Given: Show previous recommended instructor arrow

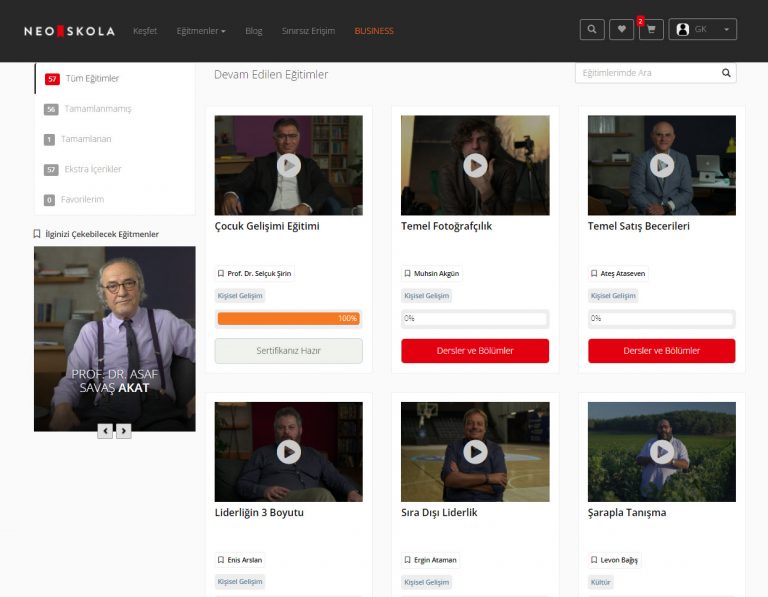Looking at the screenshot, I should coord(105,431).
